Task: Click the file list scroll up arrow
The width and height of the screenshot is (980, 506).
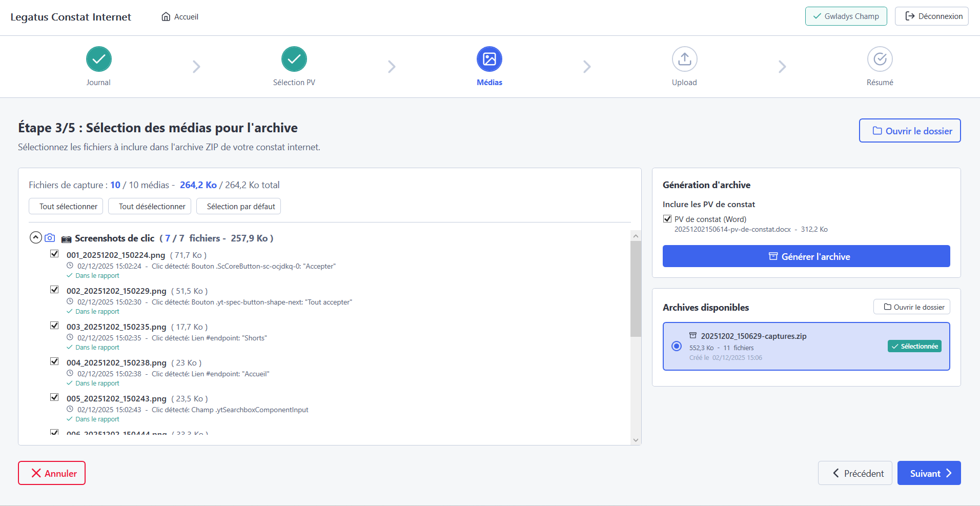Action: [636, 236]
